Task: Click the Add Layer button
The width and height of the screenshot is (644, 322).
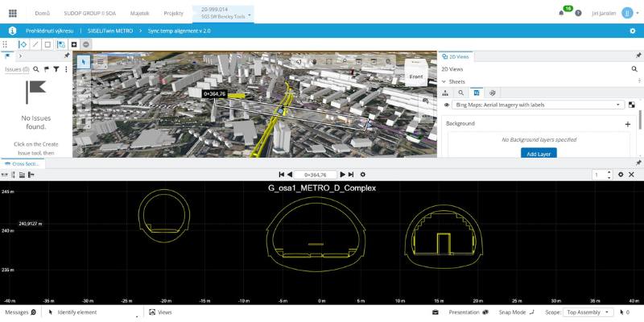Action: click(x=539, y=153)
